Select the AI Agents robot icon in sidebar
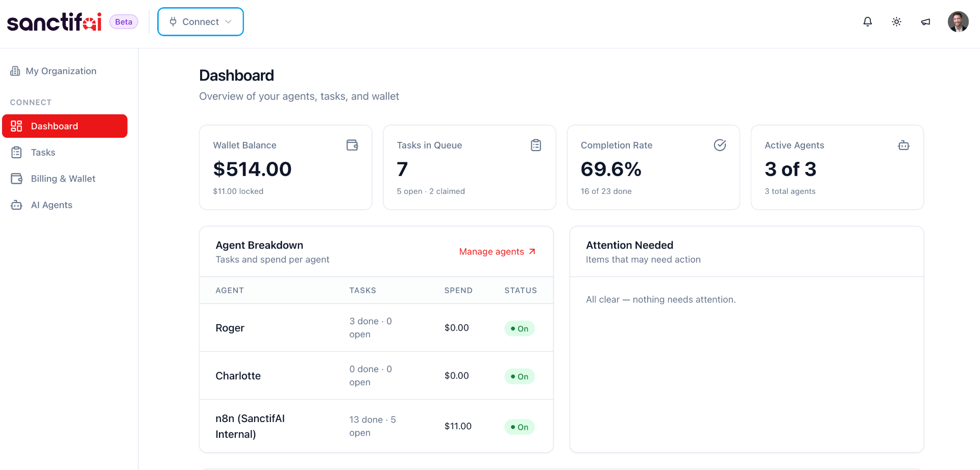The image size is (980, 470). point(16,205)
